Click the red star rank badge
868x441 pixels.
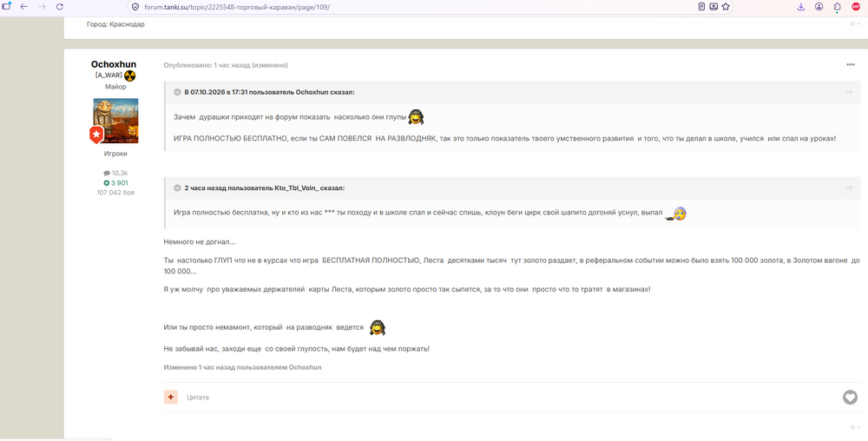[x=96, y=134]
